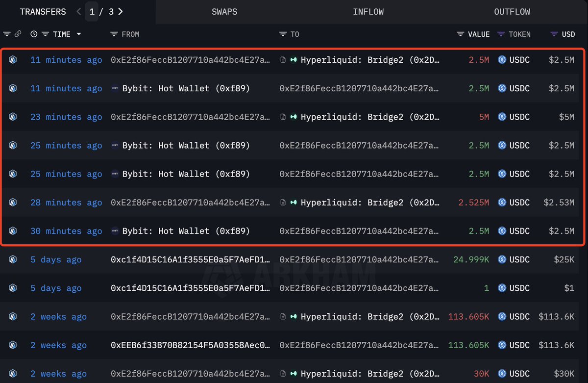Open sender 0xc1f4D15C16A1f3555E0a5F7AeFD1 in 24.999K row
The width and height of the screenshot is (588, 383).
coord(190,260)
